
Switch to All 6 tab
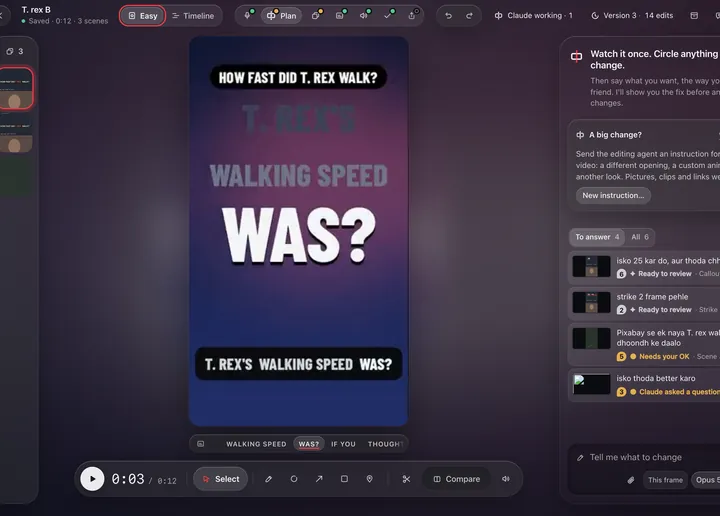(640, 237)
